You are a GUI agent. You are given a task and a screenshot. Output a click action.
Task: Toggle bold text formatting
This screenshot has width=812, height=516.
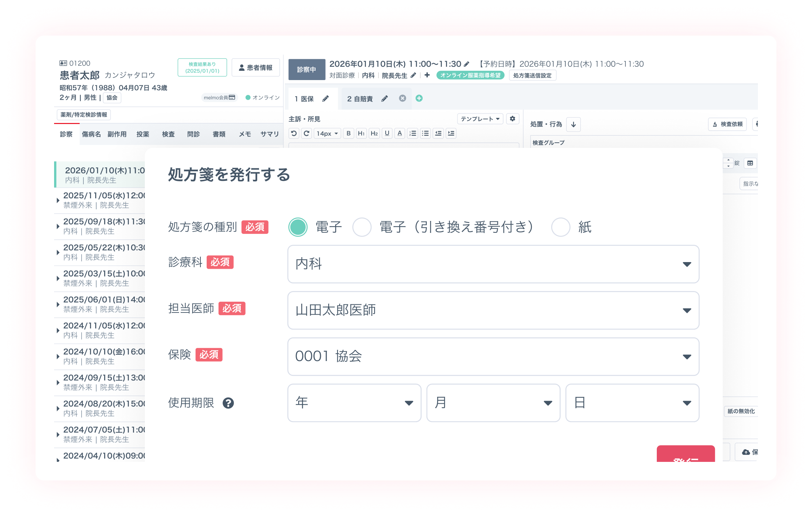click(x=348, y=133)
